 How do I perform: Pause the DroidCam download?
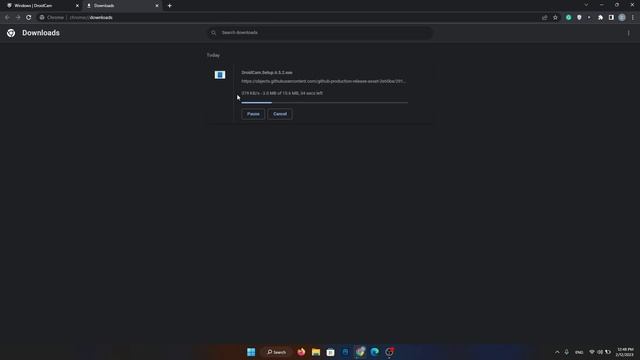[253, 114]
